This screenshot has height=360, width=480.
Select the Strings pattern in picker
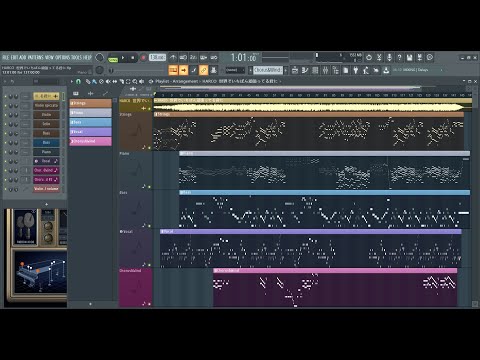(x=90, y=103)
